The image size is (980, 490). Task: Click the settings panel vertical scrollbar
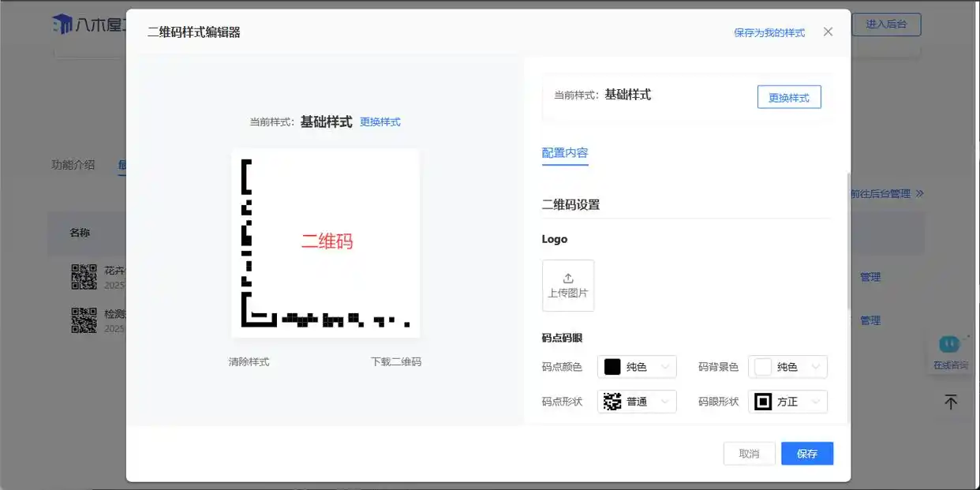point(848,241)
